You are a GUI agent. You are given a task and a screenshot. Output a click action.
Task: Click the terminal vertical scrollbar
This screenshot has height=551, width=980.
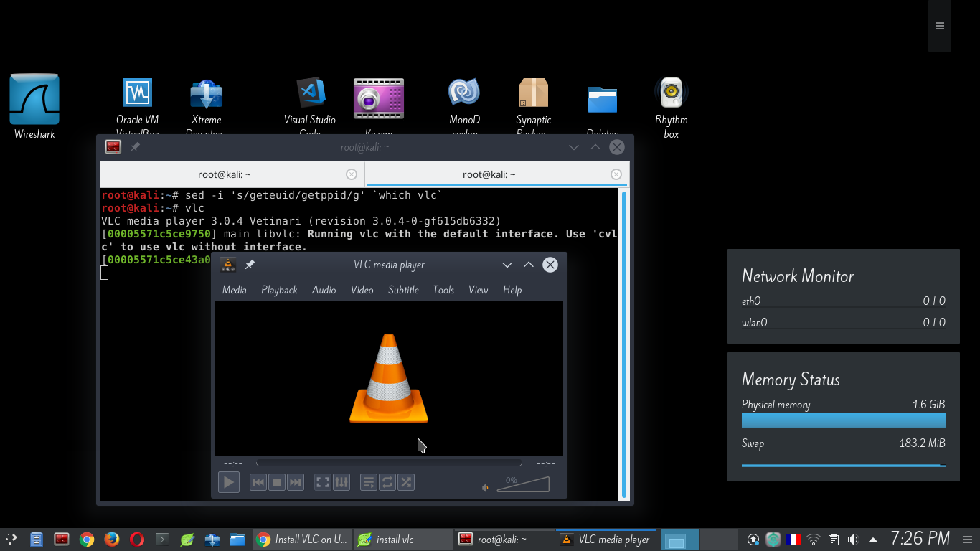624,344
